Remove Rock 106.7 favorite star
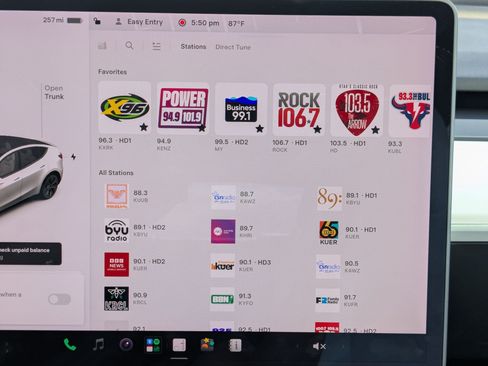The image size is (488, 366). click(317, 129)
